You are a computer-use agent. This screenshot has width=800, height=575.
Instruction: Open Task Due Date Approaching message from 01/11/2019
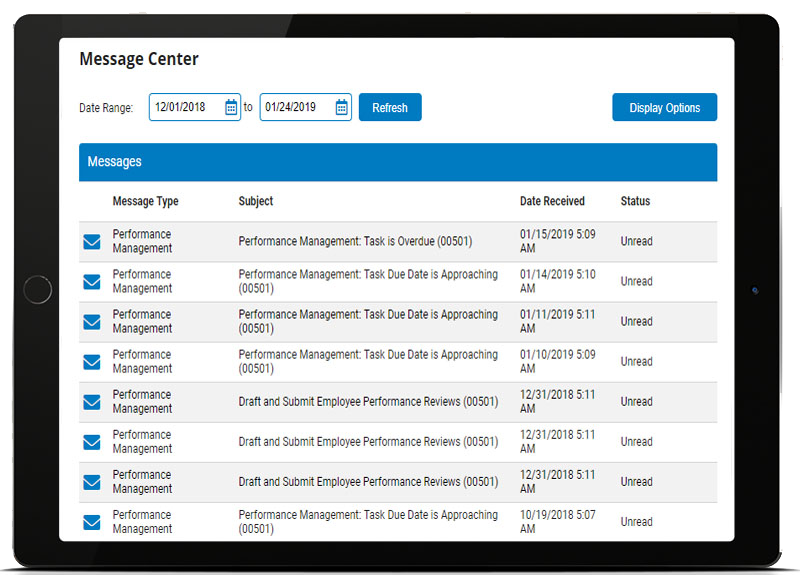pos(368,322)
